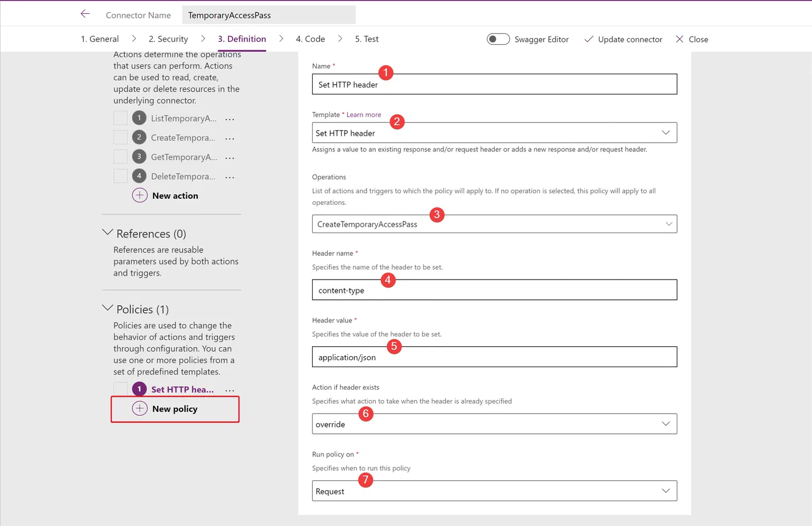Click the Header name input field

point(494,290)
